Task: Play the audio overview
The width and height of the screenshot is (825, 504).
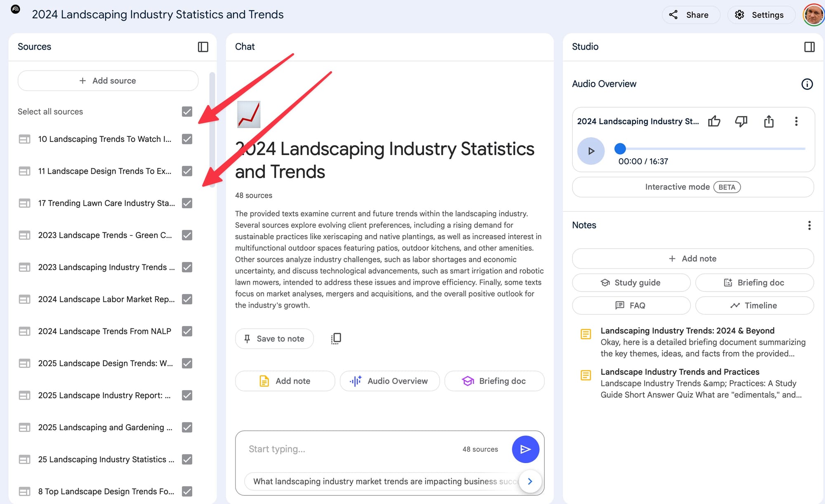Action: pyautogui.click(x=591, y=151)
